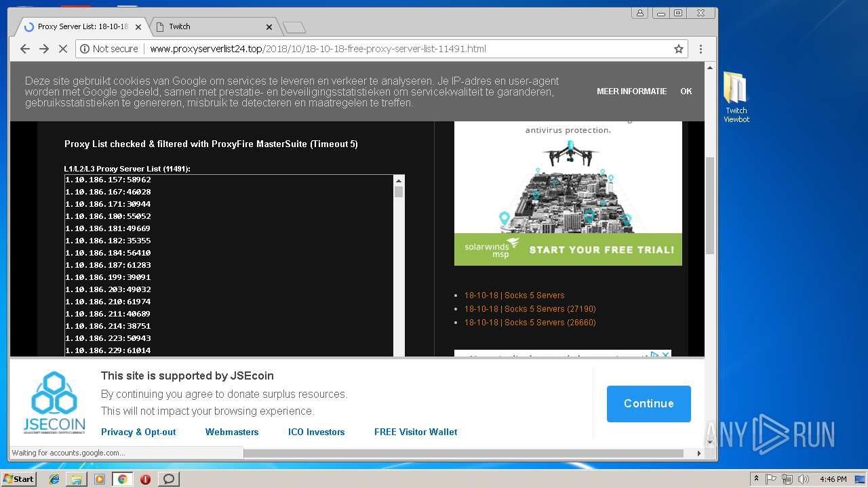Bookmark this page with star icon
The width and height of the screenshot is (868, 488).
click(678, 49)
